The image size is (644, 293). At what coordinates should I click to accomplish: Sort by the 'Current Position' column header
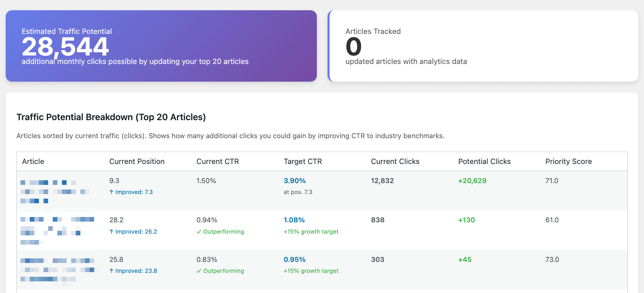coord(137,162)
